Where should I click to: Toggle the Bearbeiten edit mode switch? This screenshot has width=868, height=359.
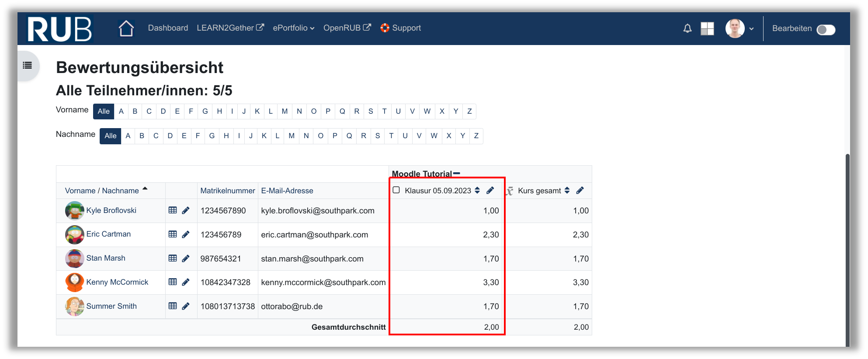pyautogui.click(x=826, y=29)
